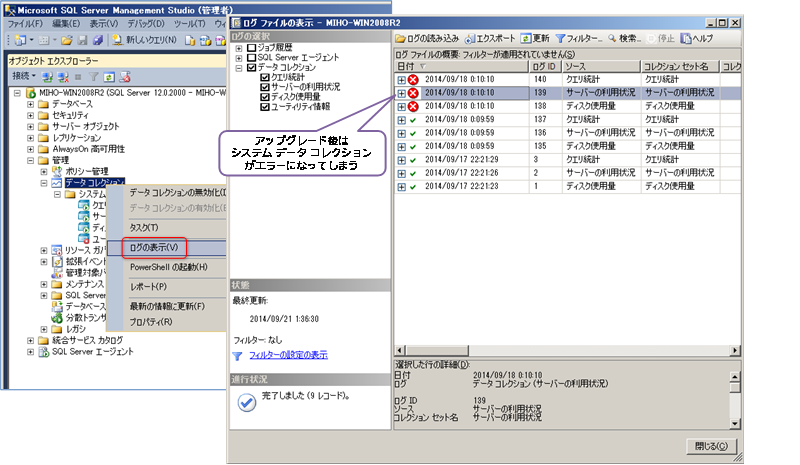Open the ファイル(F) menu in SSMS
This screenshot has width=800, height=465.
25,23
